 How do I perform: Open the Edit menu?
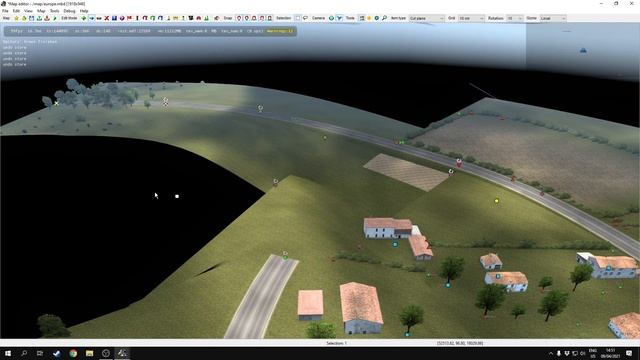click(16, 11)
